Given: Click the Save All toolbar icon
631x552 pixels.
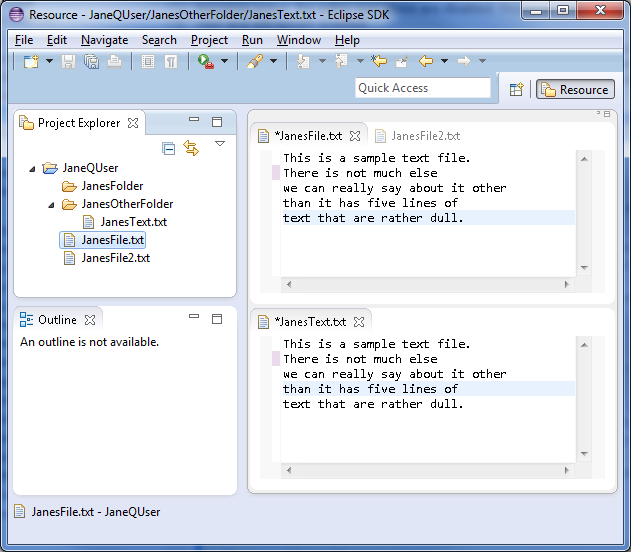Looking at the screenshot, I should (92, 61).
